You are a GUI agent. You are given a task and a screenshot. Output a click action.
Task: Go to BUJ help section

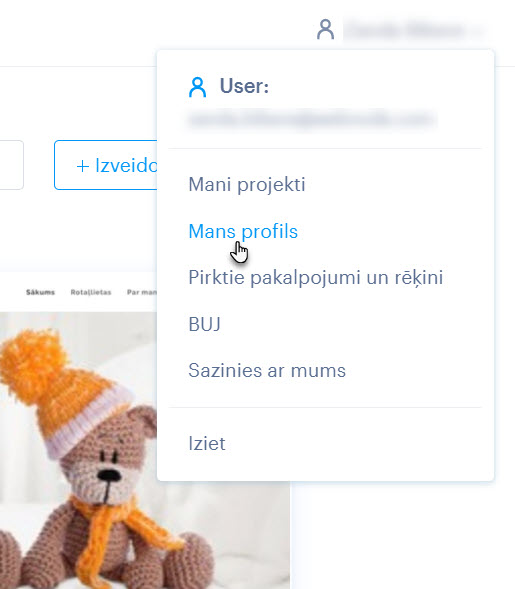pos(204,324)
